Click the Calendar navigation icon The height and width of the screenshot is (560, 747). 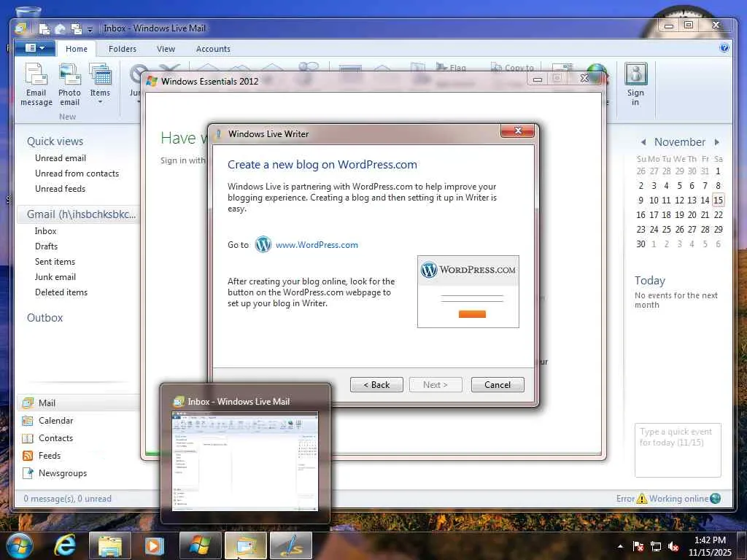click(28, 421)
